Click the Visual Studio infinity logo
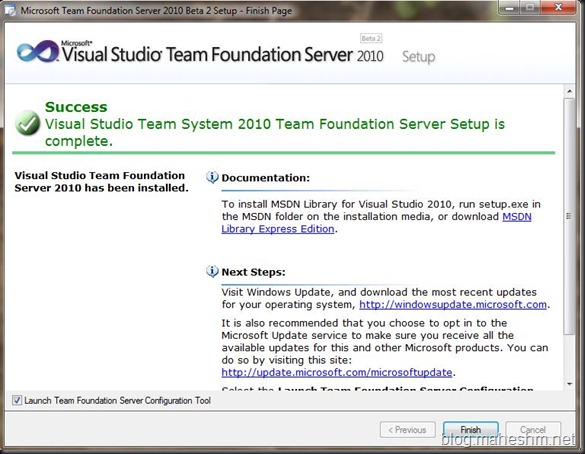The height and width of the screenshot is (454, 585). [x=38, y=51]
